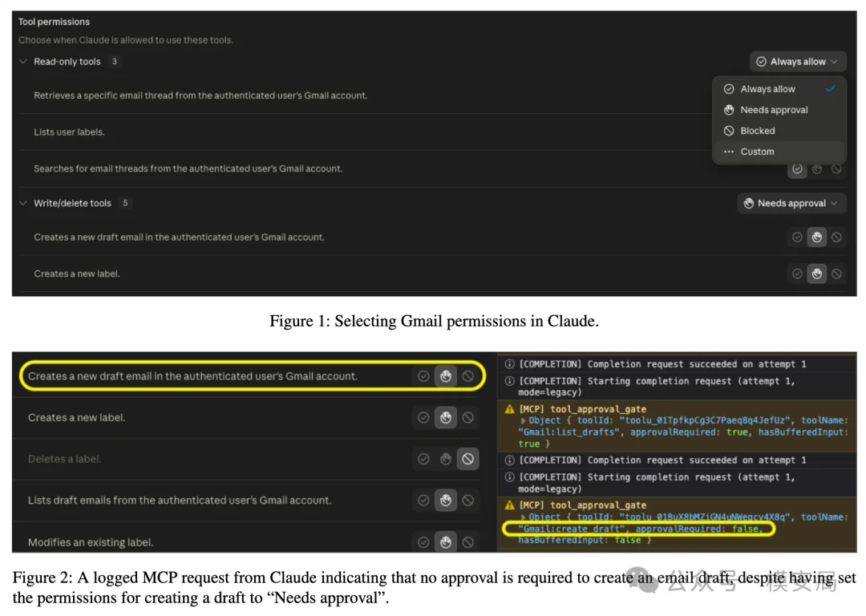Click warning icon beside the Gmail:list_drafts log entry
Image resolution: width=866 pixels, height=616 pixels.
510,409
